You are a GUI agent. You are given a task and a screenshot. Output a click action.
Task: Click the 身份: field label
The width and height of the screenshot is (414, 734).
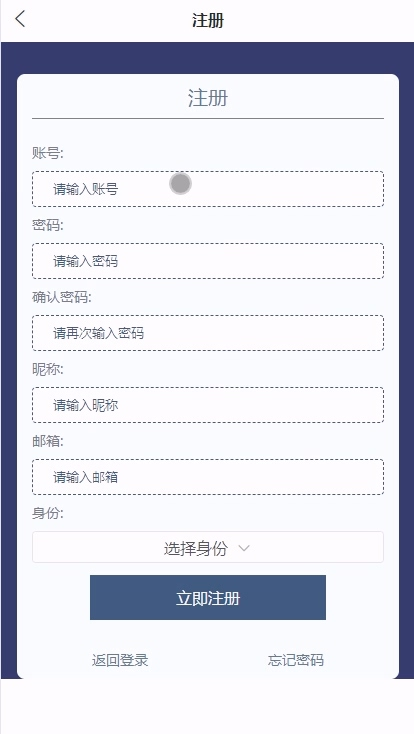coord(48,514)
